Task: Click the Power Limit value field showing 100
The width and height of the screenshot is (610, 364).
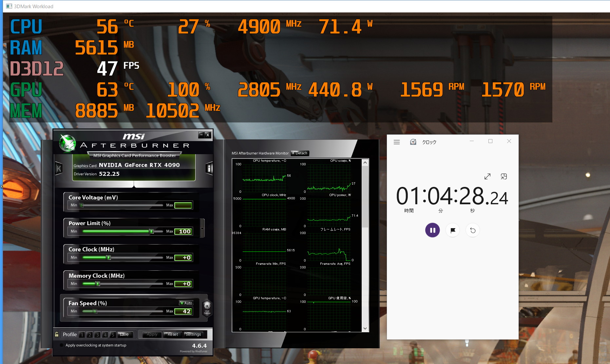Action: pos(183,231)
